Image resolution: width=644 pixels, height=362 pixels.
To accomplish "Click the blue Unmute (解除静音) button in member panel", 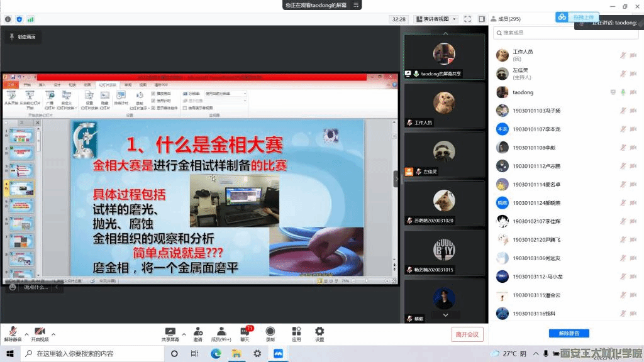I will pos(564,333).
